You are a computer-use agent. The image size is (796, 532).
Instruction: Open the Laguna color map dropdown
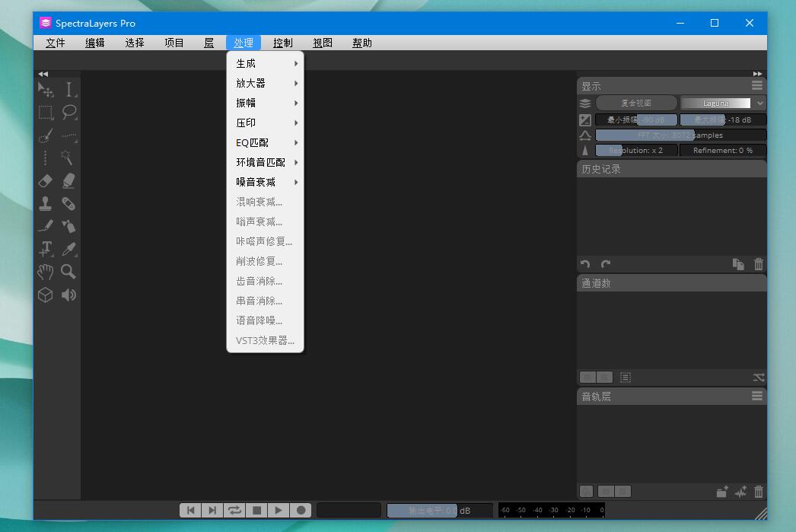click(x=722, y=103)
